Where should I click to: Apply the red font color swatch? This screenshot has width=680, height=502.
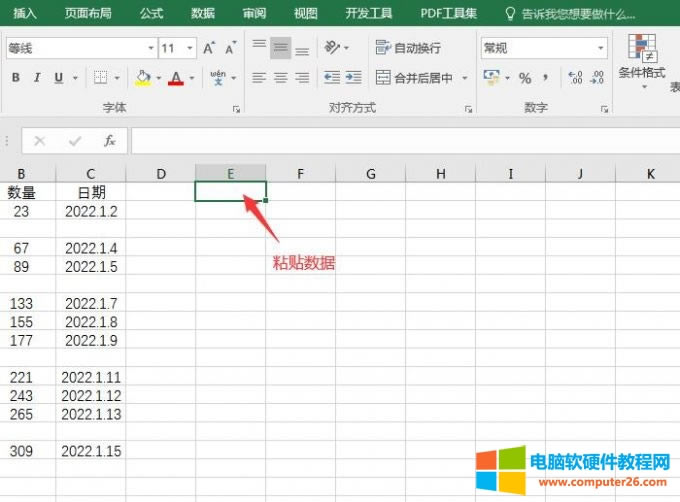click(x=176, y=78)
